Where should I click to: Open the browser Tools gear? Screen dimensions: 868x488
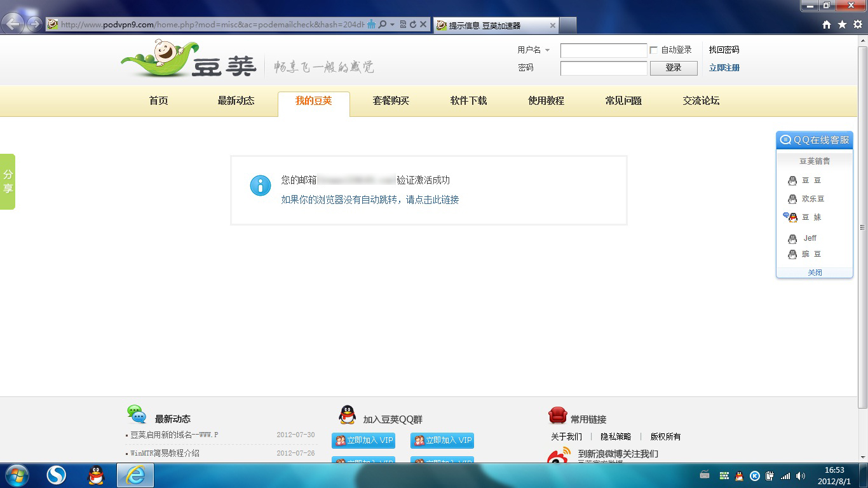[x=857, y=25]
